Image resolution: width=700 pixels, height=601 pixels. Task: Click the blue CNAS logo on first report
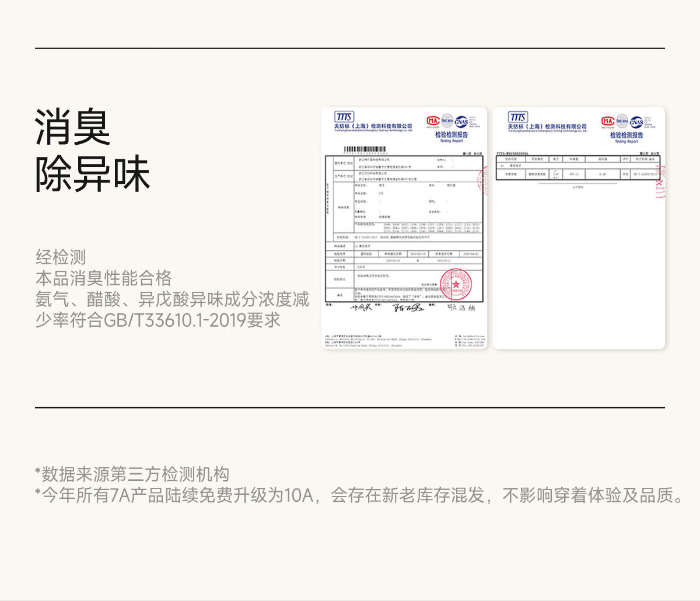click(x=461, y=121)
